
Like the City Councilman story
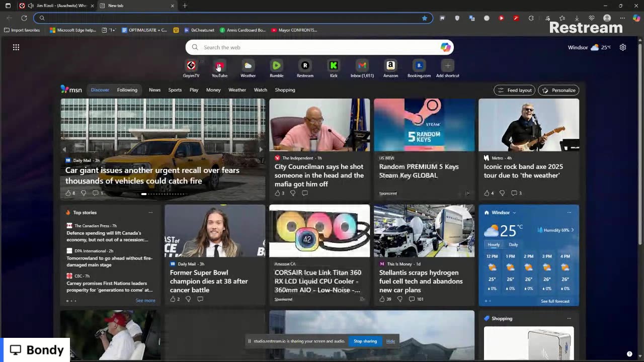[277, 193]
